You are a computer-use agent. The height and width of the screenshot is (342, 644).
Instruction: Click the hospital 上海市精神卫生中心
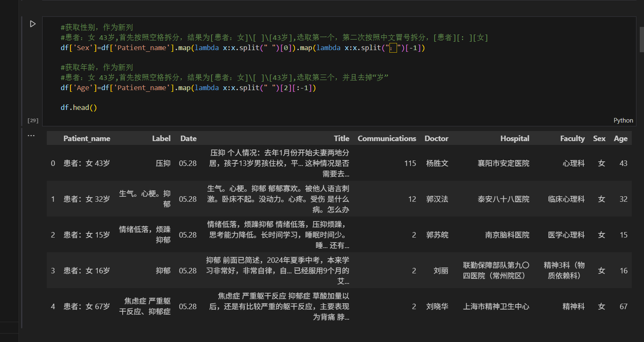coord(496,306)
